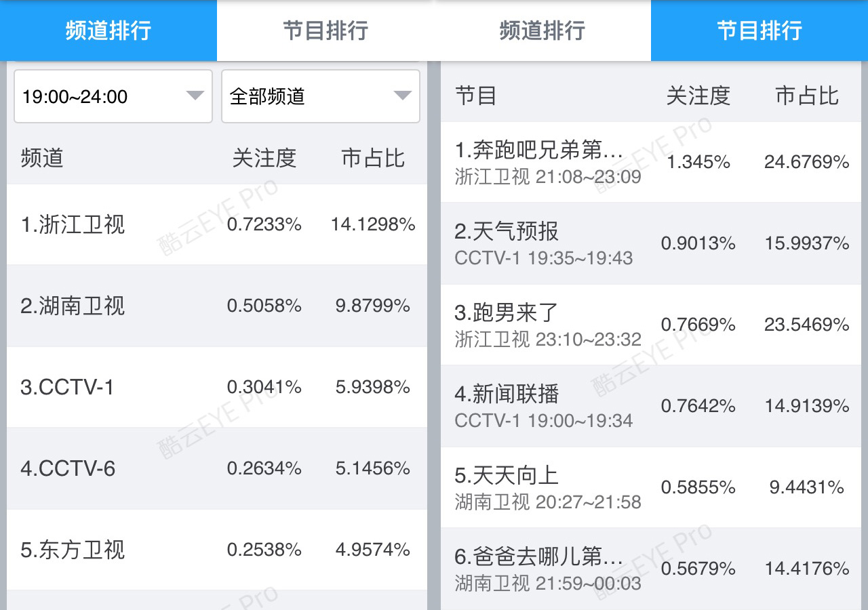Click the 频道 column header

pos(42,158)
